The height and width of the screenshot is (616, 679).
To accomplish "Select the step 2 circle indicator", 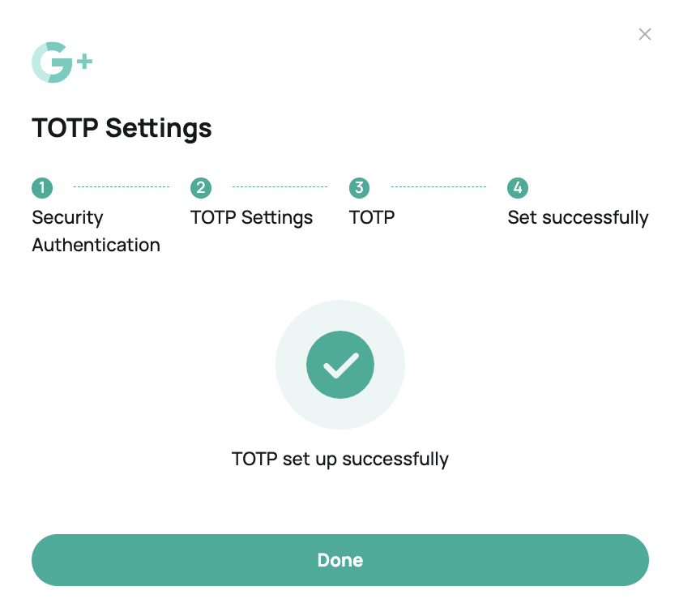I will [x=201, y=188].
